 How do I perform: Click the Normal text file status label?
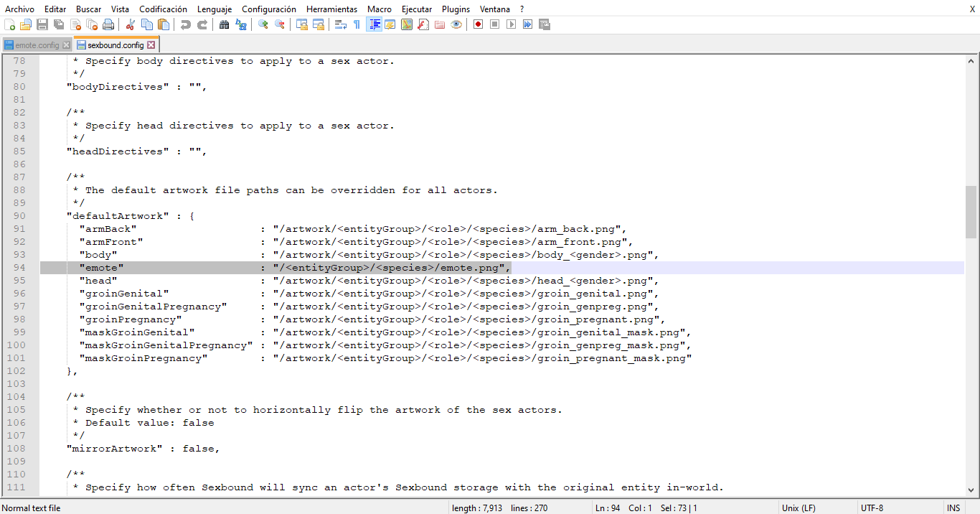click(31, 508)
